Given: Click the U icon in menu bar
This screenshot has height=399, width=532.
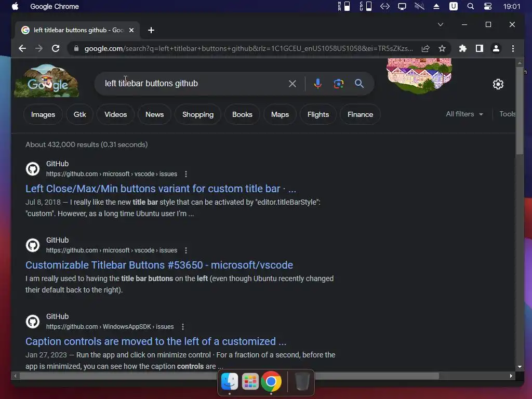Looking at the screenshot, I should [454, 6].
